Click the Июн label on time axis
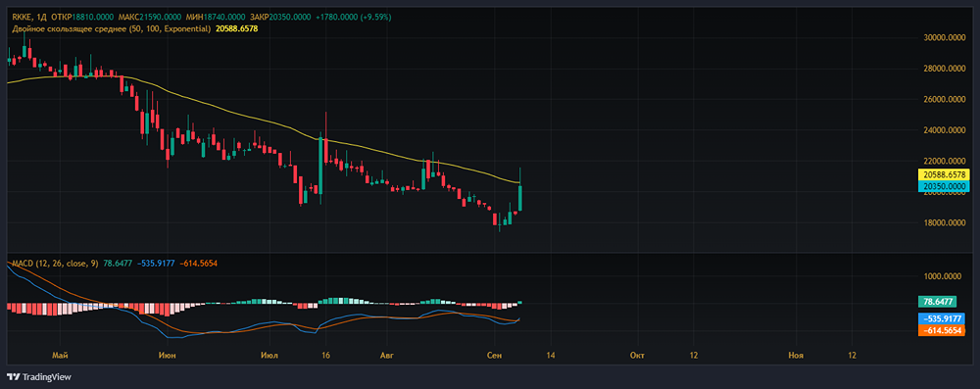Screen dimensions: 980x389 [167, 356]
